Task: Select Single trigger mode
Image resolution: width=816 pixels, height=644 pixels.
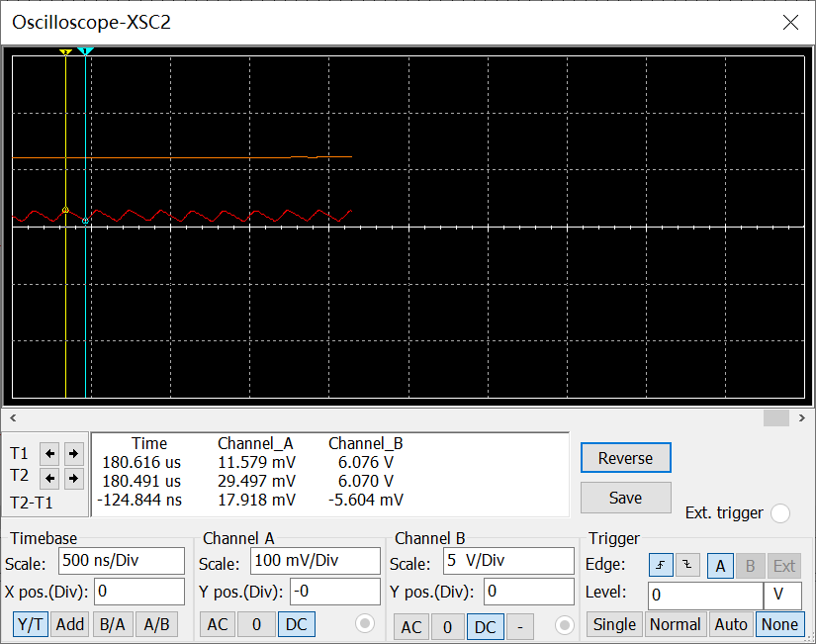Action: click(614, 624)
